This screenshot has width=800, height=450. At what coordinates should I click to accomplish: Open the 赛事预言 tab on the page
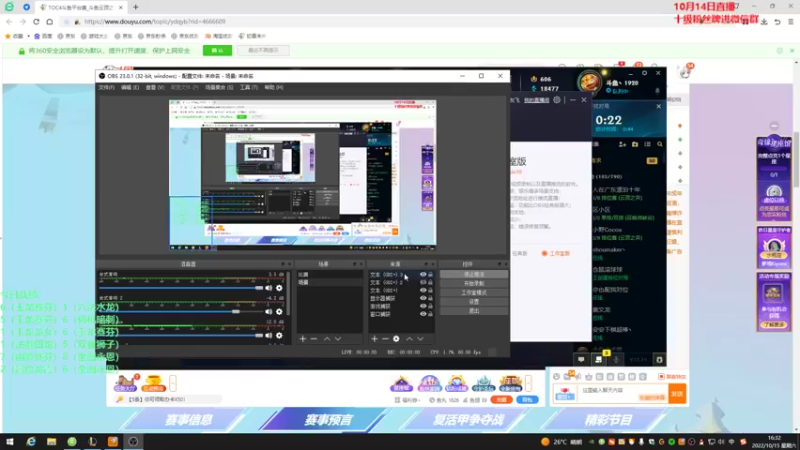coord(328,420)
